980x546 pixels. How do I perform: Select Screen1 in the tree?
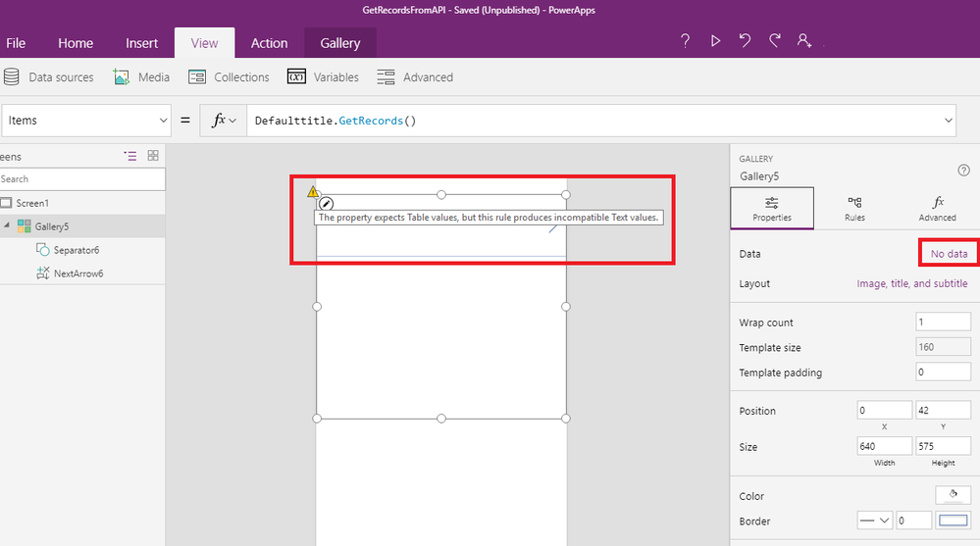point(32,203)
